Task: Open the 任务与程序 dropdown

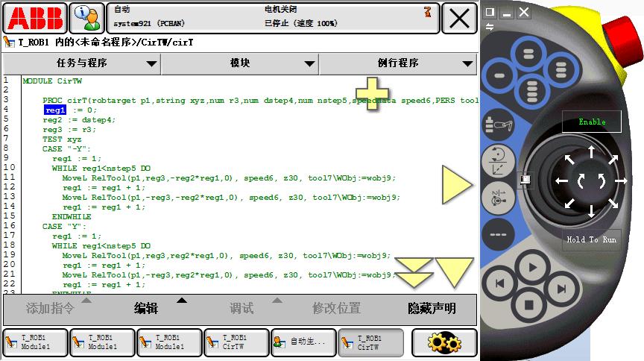Action: pos(81,63)
